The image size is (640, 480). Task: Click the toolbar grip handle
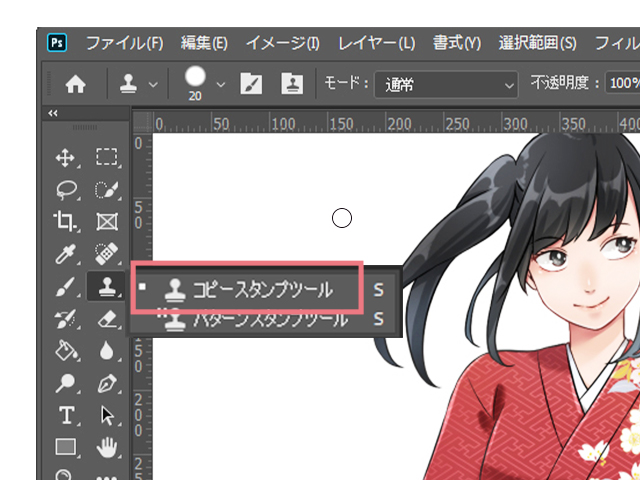tap(85, 128)
